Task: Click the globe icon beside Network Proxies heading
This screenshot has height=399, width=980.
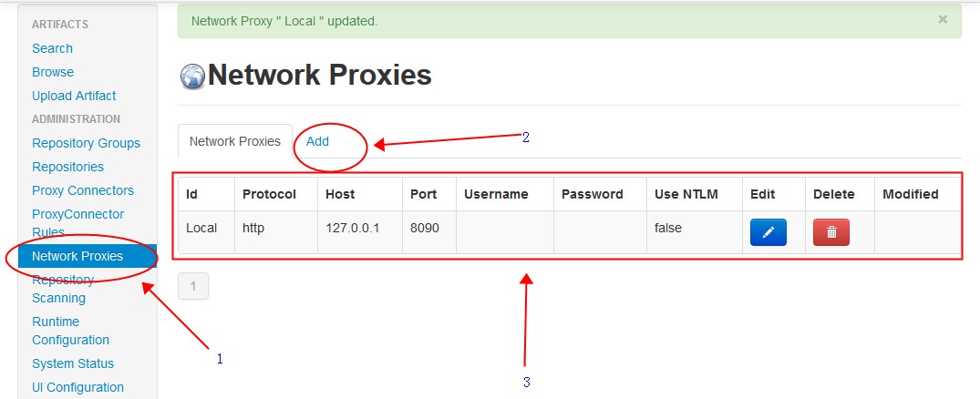Action: (192, 77)
